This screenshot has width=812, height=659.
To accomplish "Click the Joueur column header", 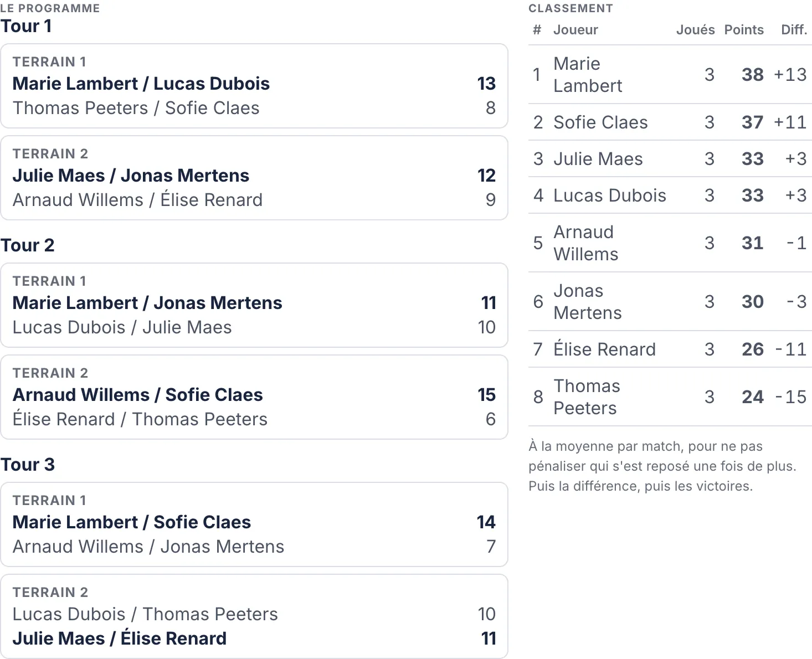I will [x=575, y=30].
